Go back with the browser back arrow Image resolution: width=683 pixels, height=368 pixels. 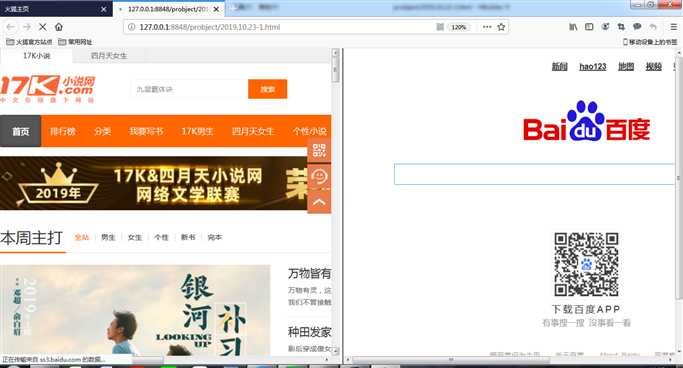click(10, 27)
